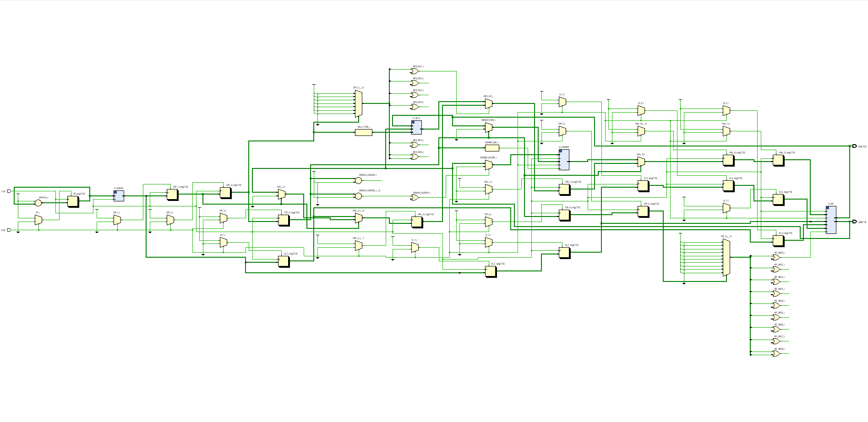Select the DMEM_DIN_i multiplexer
This screenshot has height=422, width=868.
pos(489,127)
